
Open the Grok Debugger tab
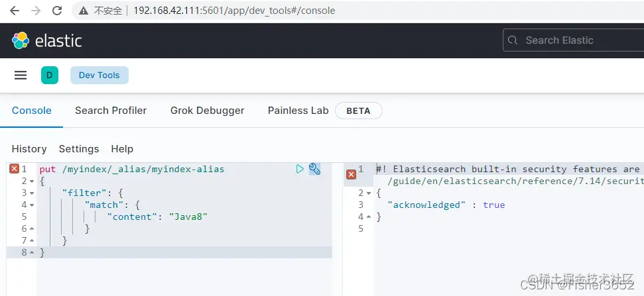208,111
